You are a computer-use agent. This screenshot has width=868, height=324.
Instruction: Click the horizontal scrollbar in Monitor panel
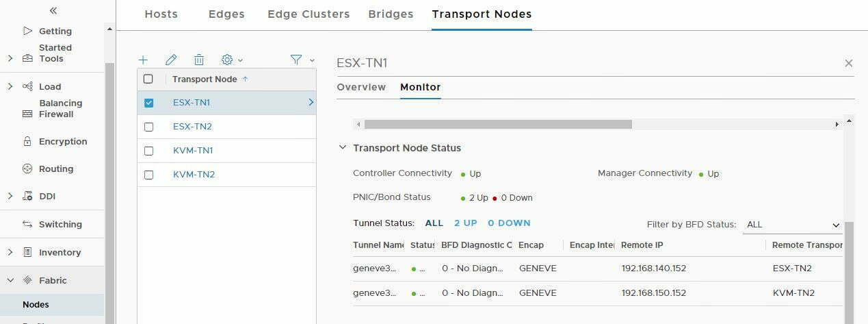tap(498, 125)
